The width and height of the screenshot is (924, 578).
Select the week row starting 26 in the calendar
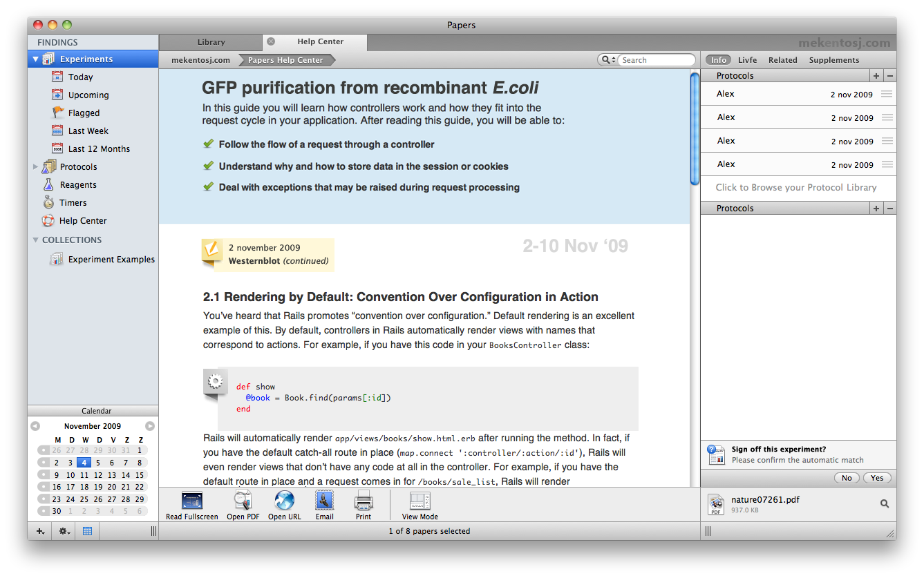[x=44, y=450]
